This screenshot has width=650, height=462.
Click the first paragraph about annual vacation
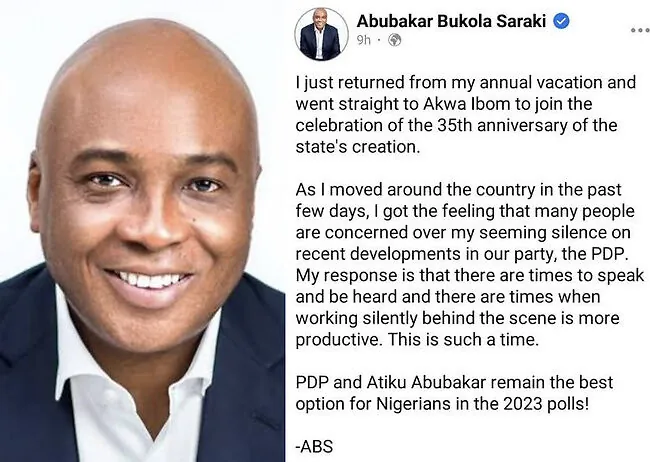(466, 114)
